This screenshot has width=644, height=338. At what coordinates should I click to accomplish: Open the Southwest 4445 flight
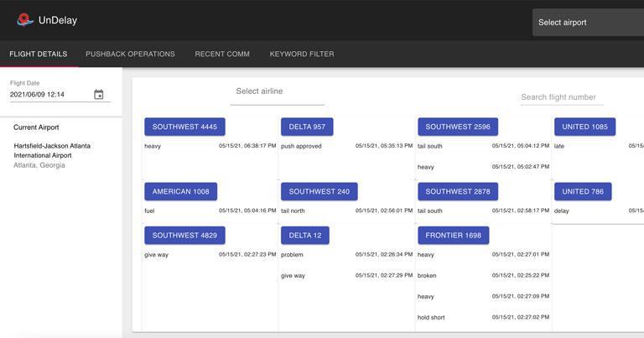pos(184,127)
